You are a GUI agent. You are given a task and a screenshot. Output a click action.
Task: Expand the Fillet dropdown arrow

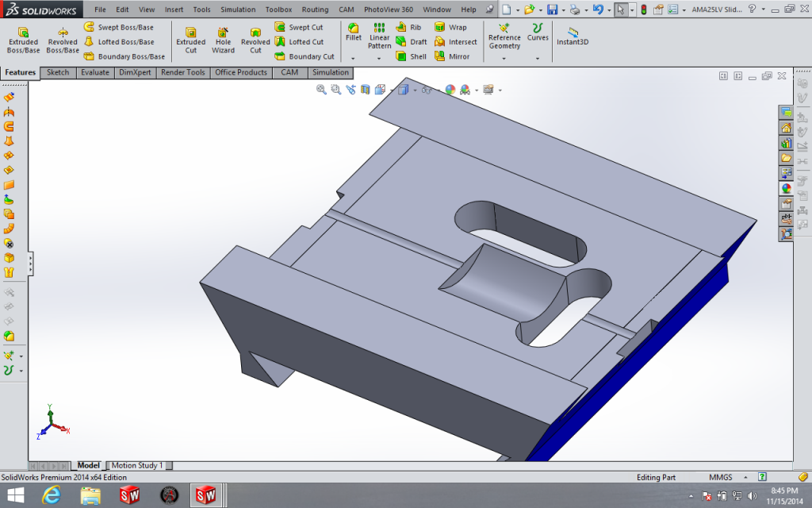pos(354,58)
